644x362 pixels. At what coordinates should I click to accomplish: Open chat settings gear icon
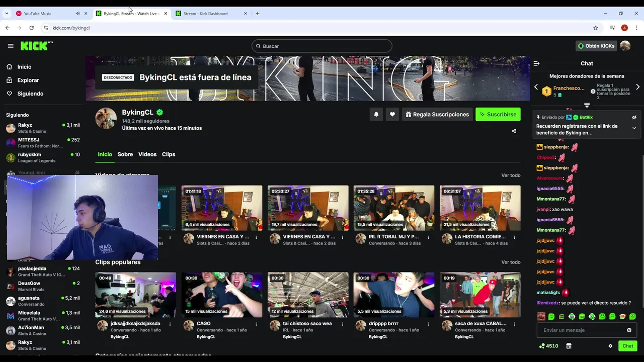610,346
